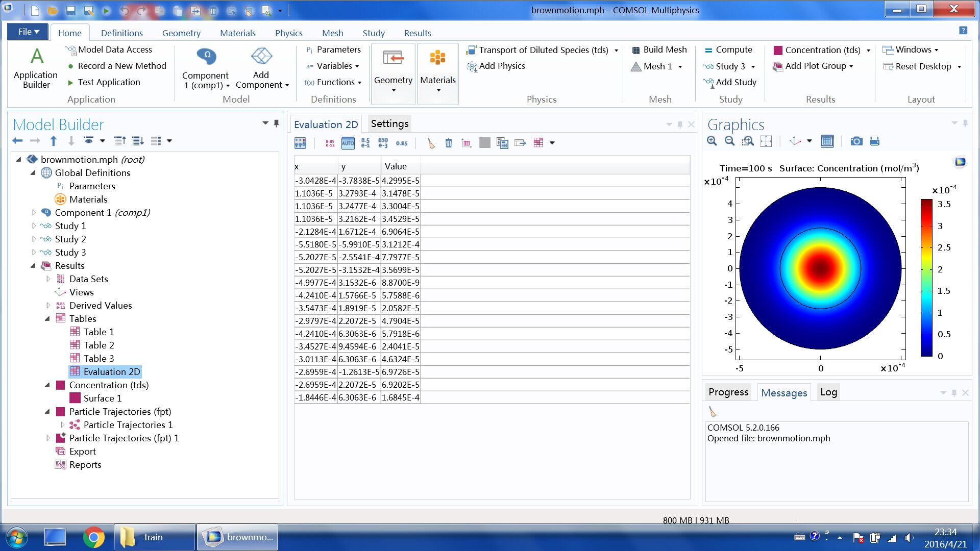The width and height of the screenshot is (980, 551).
Task: Open the Study 3 dropdown in ribbon
Action: (x=753, y=67)
